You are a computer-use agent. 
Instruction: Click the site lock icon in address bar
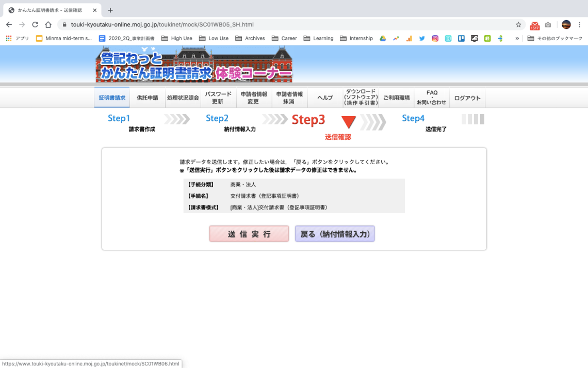pos(64,24)
